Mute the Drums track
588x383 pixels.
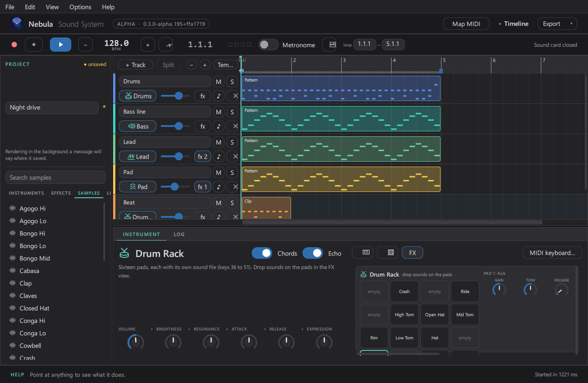(218, 81)
